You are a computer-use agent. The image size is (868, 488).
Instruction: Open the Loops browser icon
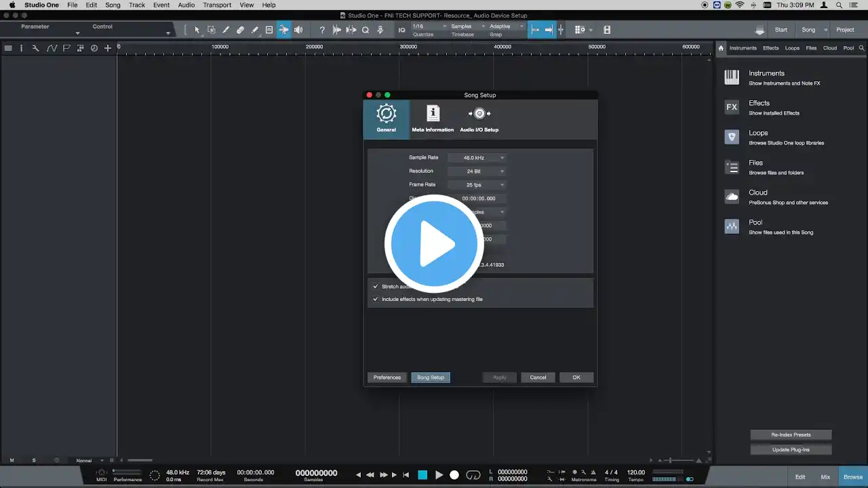click(x=732, y=137)
